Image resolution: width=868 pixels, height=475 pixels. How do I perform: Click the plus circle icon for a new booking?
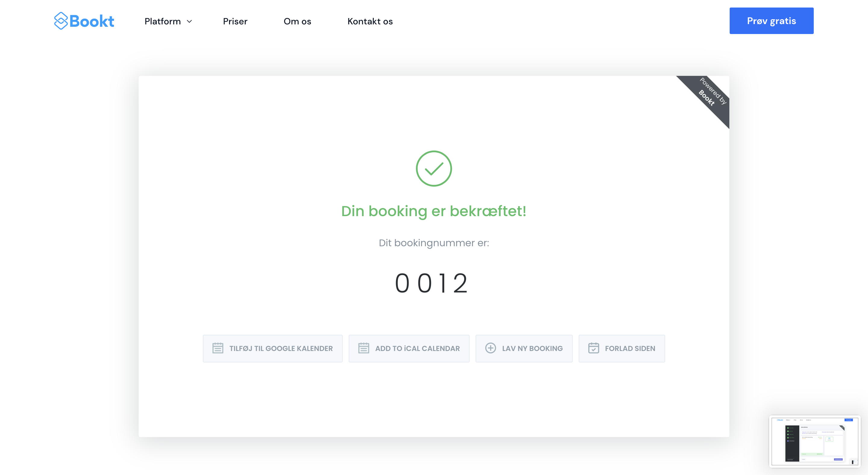[x=490, y=348]
